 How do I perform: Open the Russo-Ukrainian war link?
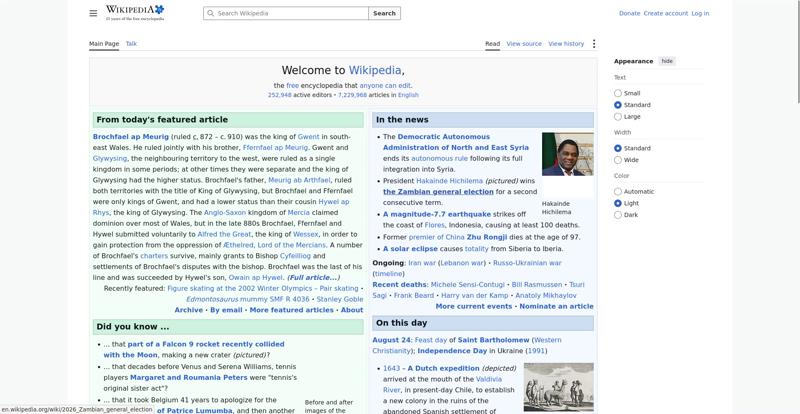click(x=527, y=263)
